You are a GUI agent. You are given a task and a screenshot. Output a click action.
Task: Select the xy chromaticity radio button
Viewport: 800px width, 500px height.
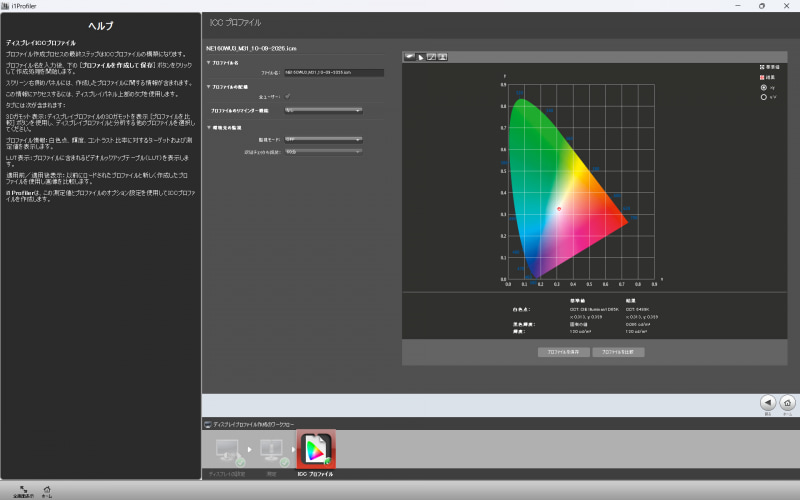[764, 88]
